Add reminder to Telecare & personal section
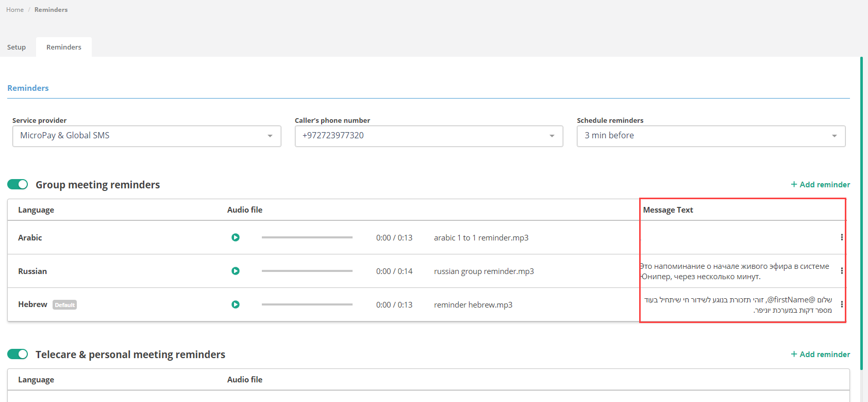 [x=820, y=354]
